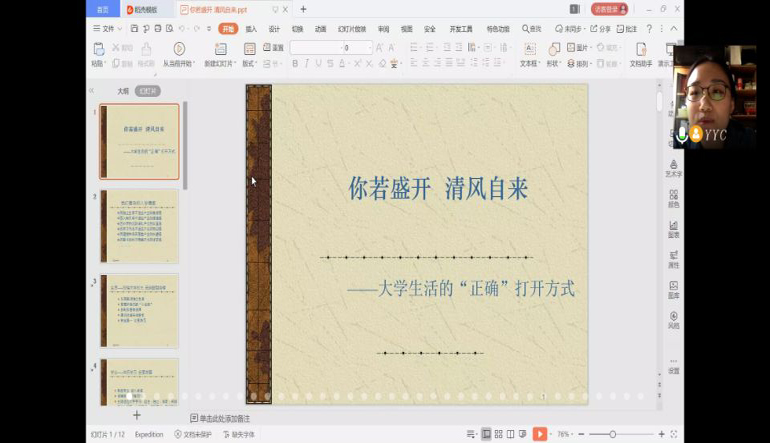
Task: Click the orange slideshow play button
Action: pos(540,434)
